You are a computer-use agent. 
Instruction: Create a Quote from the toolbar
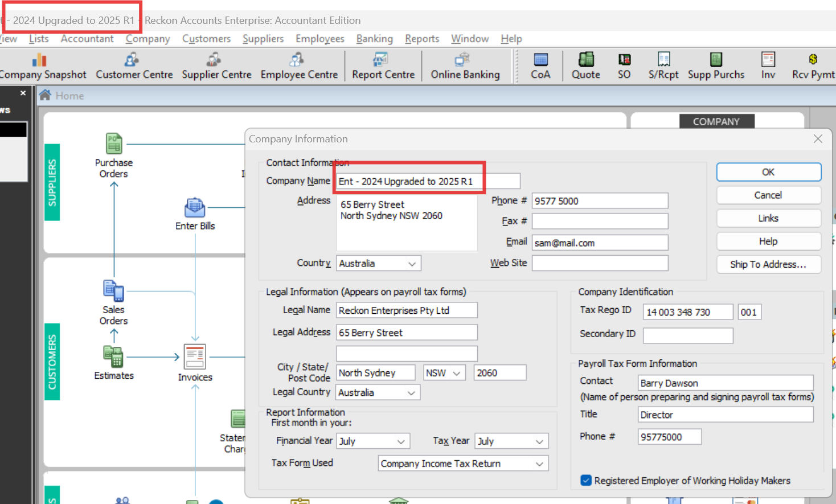pos(586,67)
